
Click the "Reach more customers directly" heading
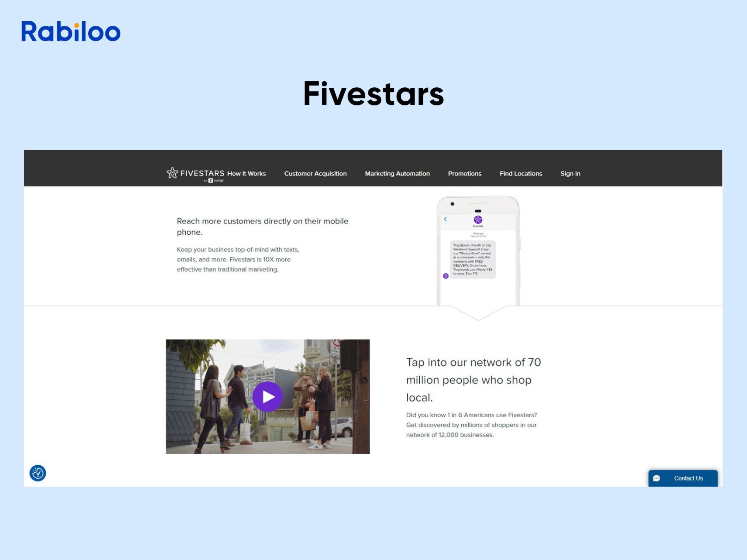[263, 226]
